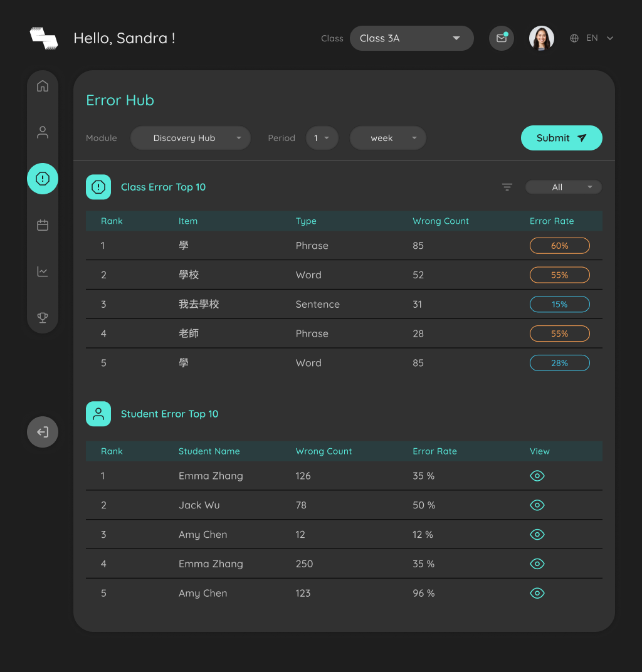Click the Error Hub heading
The height and width of the screenshot is (672, 642).
click(120, 100)
